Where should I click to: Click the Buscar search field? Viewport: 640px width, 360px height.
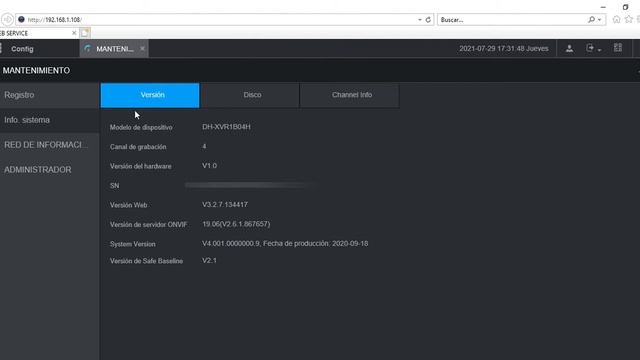point(512,20)
